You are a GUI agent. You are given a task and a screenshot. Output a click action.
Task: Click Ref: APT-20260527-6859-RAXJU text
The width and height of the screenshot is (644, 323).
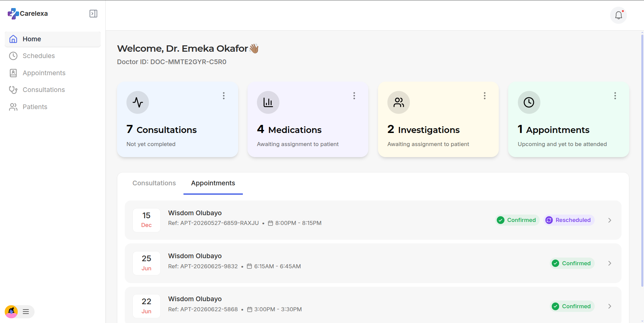coord(213,223)
